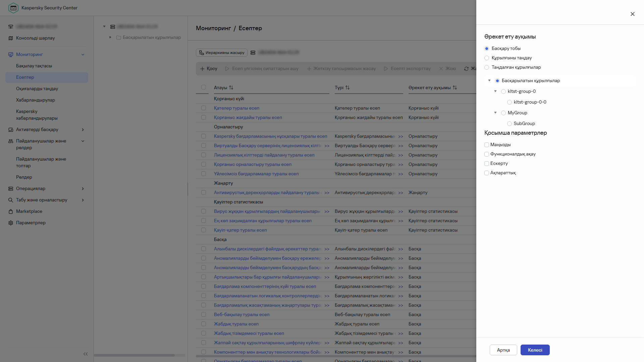Viewport: 644px width, 362px height.
Task: Click the Артқа button
Action: pyautogui.click(x=503, y=350)
